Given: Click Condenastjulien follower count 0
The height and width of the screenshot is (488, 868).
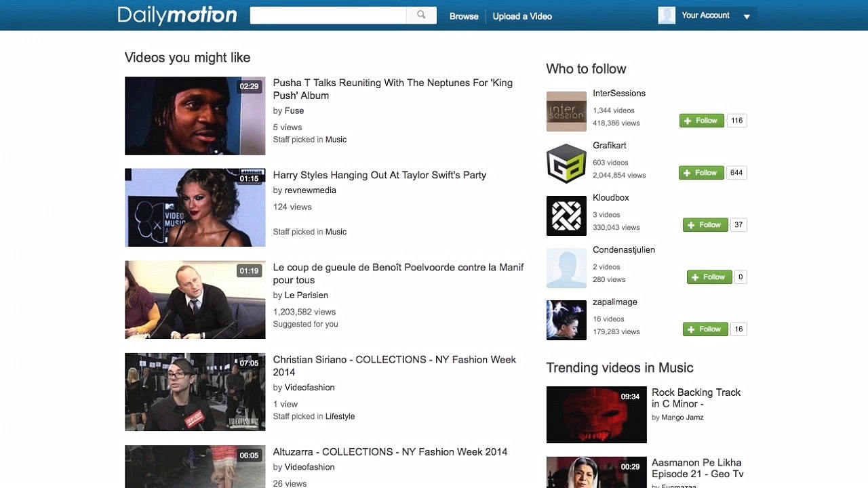Looking at the screenshot, I should (x=741, y=277).
